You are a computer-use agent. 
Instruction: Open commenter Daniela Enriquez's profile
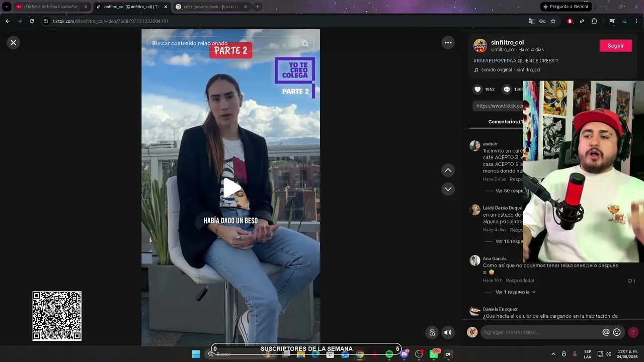point(500,309)
